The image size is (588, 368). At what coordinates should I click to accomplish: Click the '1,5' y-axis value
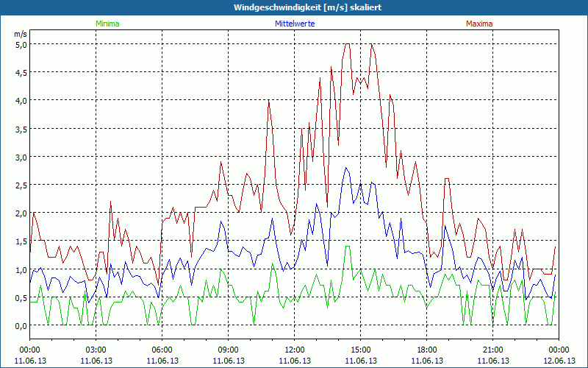(x=21, y=242)
